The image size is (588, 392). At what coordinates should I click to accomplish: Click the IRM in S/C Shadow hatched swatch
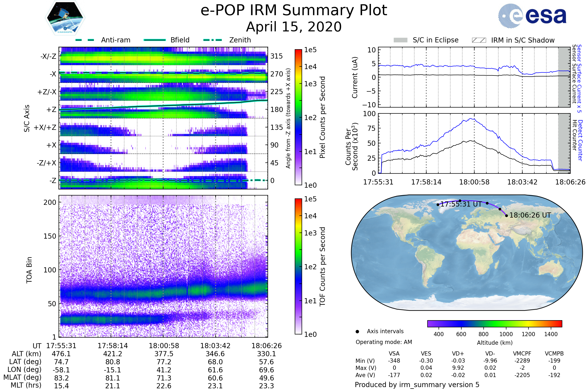pyautogui.click(x=479, y=40)
